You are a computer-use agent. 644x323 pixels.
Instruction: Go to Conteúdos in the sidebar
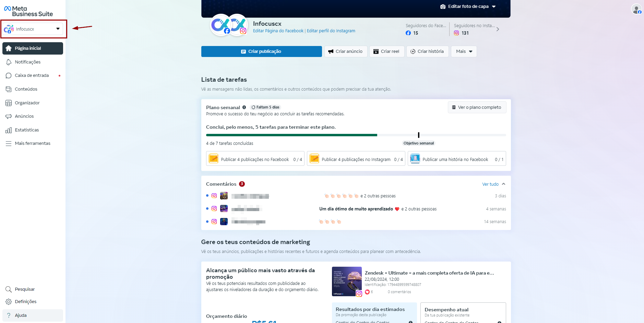(x=26, y=89)
